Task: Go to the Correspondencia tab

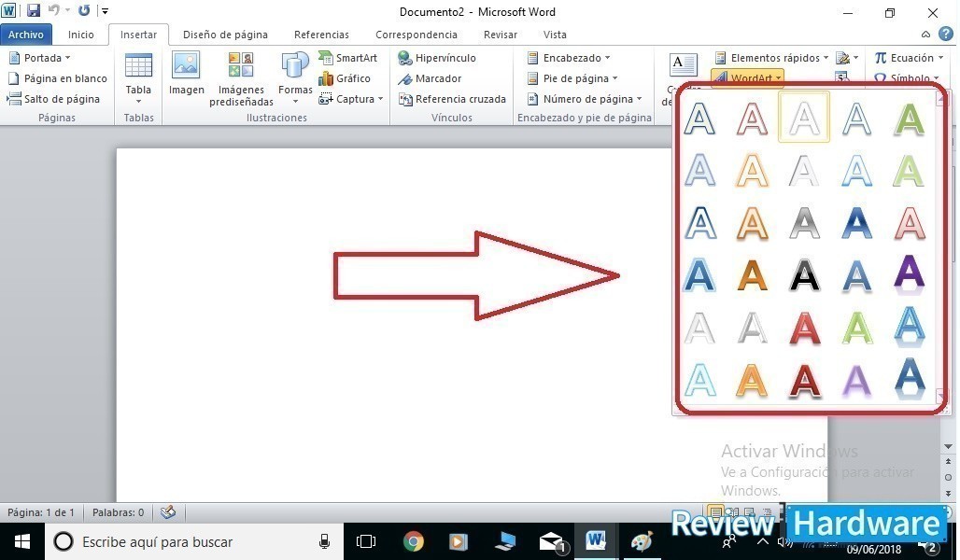Action: click(416, 35)
